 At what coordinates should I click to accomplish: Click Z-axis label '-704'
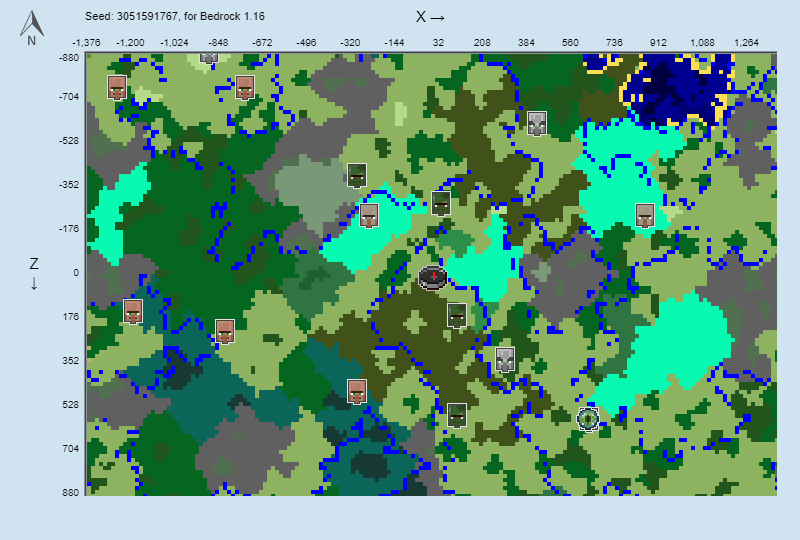(69, 97)
